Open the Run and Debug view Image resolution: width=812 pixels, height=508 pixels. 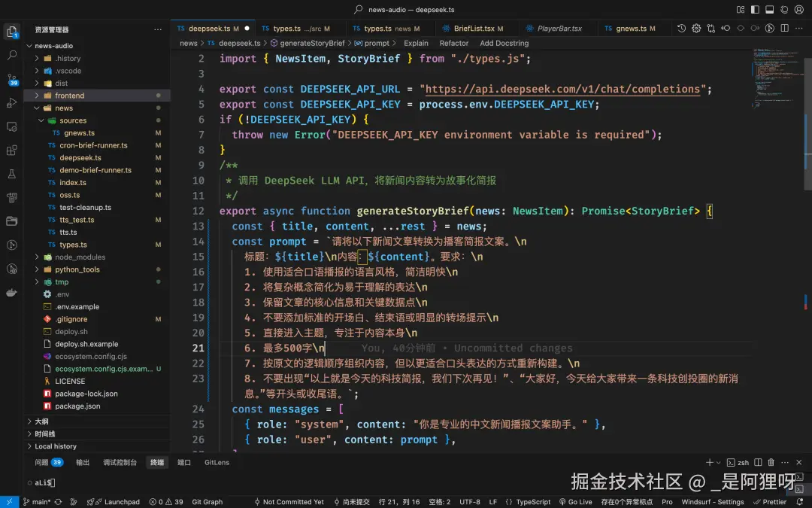(x=11, y=102)
